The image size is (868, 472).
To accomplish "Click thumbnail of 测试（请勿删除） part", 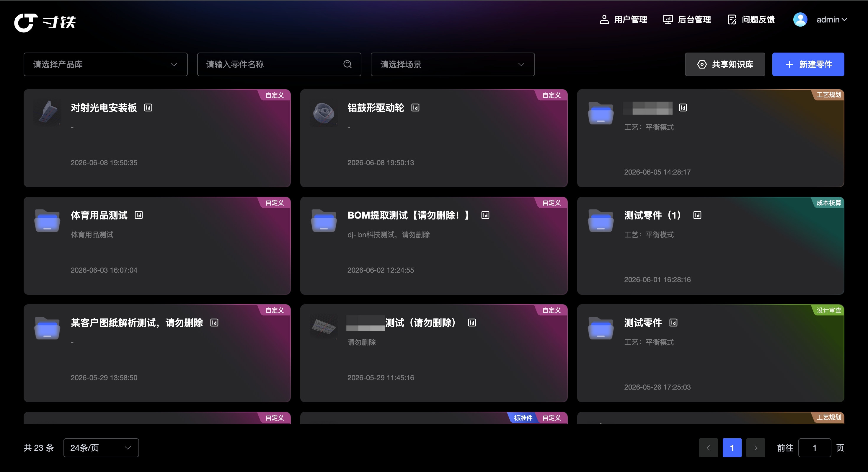I will tap(324, 327).
